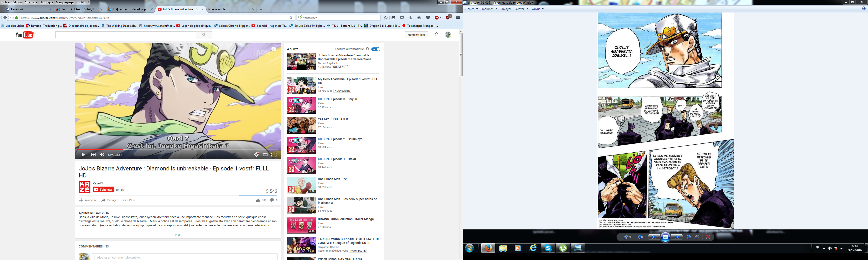The height and width of the screenshot is (260, 868).
Task: Open Graver dropdown in Photo Viewer
Action: tap(522, 9)
